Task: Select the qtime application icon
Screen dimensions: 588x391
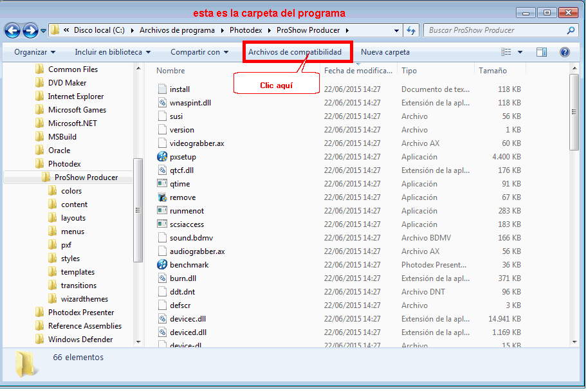Action: coord(162,183)
